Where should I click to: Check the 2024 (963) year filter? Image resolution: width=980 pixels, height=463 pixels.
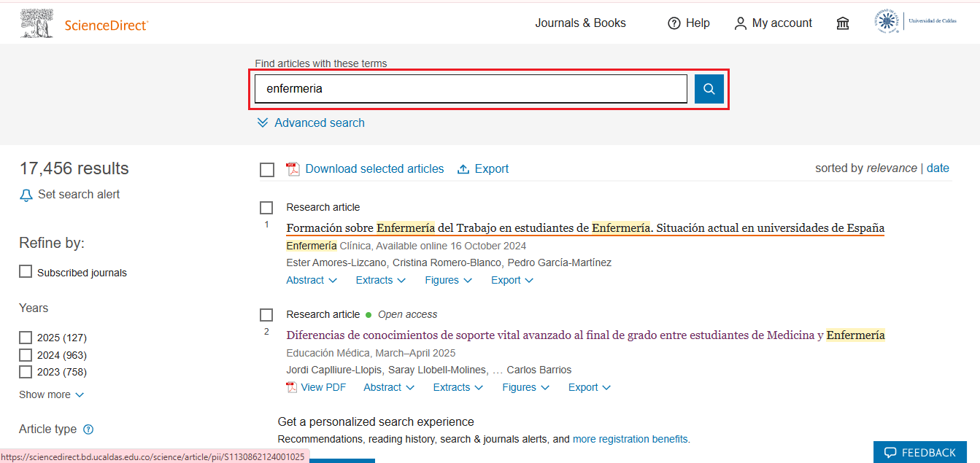click(x=26, y=355)
